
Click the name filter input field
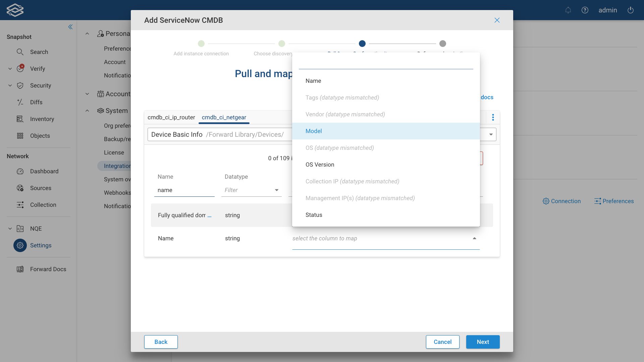[x=184, y=190]
